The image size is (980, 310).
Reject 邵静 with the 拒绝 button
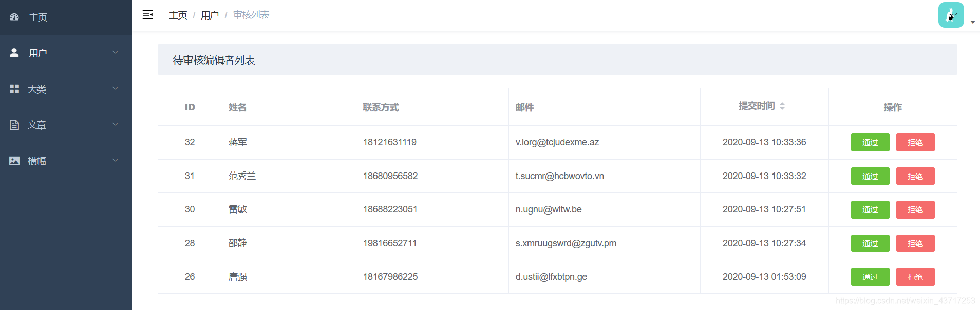pyautogui.click(x=915, y=243)
